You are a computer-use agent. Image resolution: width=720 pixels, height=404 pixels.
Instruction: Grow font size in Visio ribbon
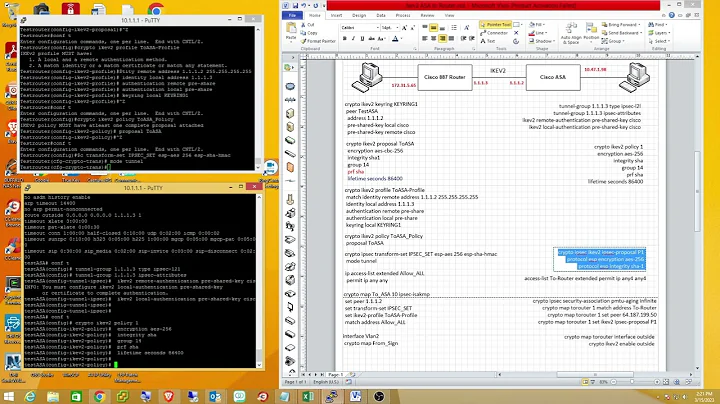coord(405,28)
